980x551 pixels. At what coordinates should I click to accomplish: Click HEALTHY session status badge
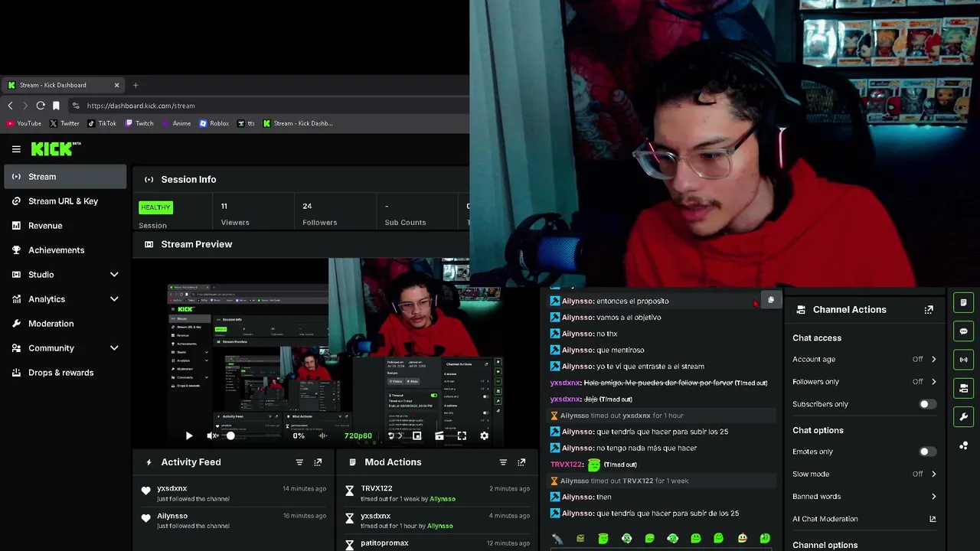155,207
